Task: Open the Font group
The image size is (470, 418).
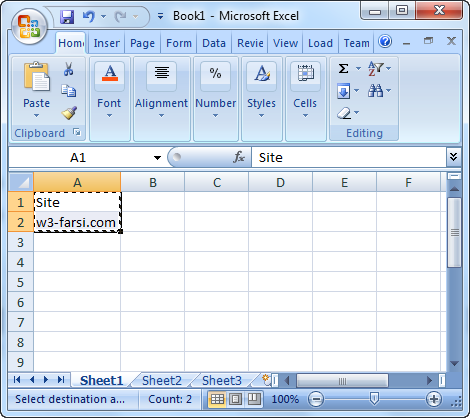Action: coord(109,99)
